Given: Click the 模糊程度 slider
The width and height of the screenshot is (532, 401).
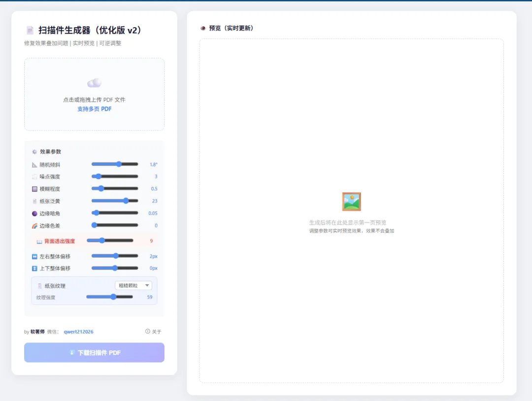Looking at the screenshot, I should (115, 189).
